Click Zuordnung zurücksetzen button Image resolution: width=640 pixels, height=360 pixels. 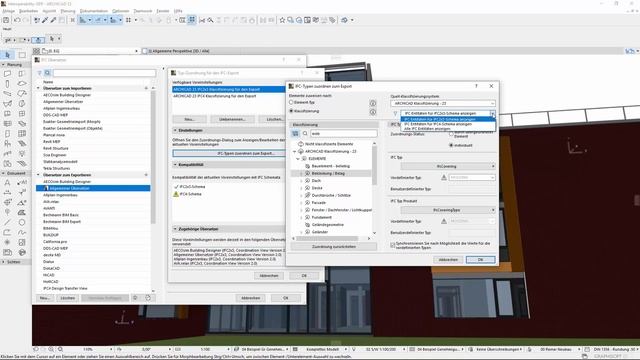[x=333, y=247]
